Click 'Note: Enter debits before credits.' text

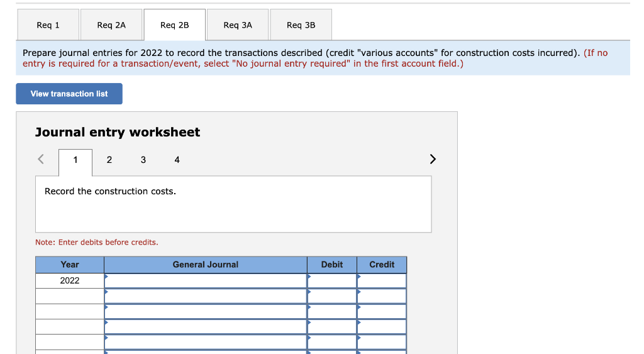click(x=96, y=242)
